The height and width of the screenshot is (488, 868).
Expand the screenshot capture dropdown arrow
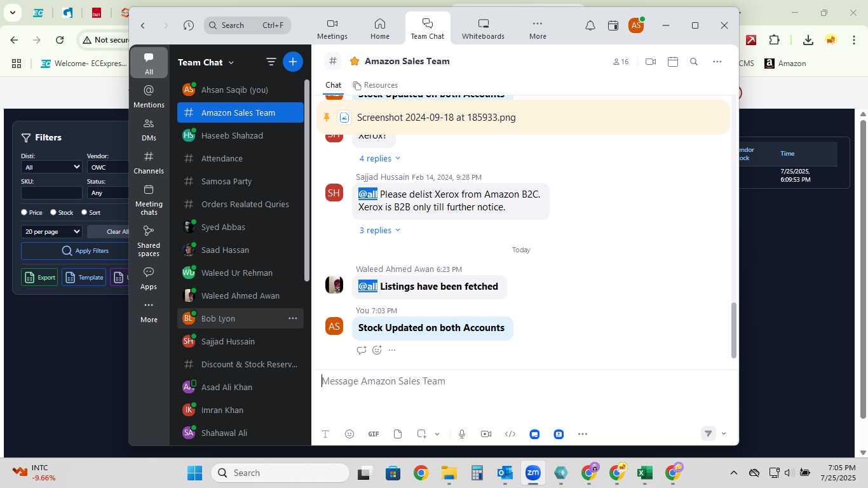tap(437, 434)
